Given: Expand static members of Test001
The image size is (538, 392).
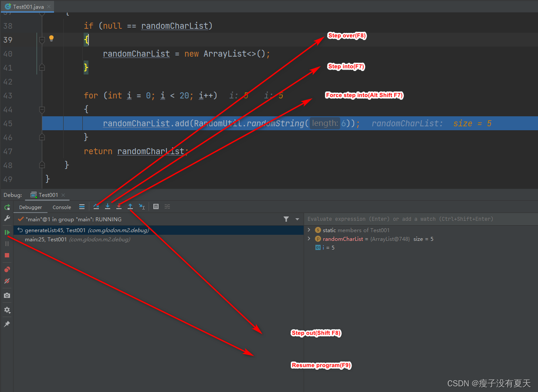Looking at the screenshot, I should (309, 230).
